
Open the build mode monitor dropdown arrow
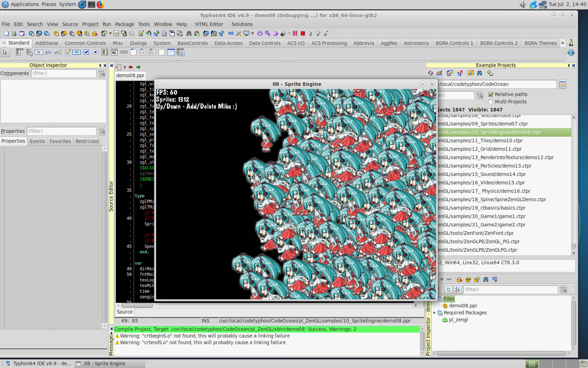pos(252,33)
